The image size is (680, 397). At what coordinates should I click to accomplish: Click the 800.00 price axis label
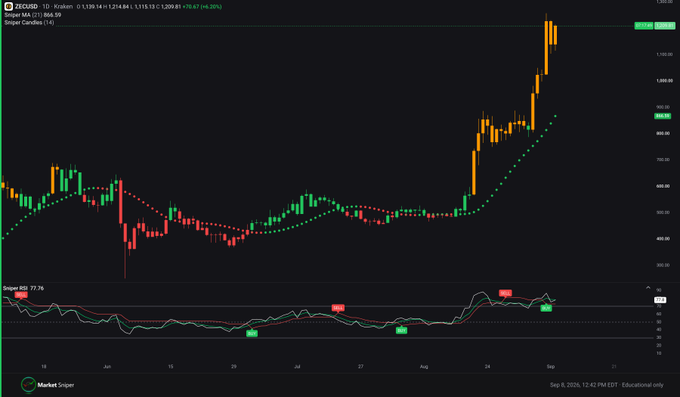tap(663, 133)
